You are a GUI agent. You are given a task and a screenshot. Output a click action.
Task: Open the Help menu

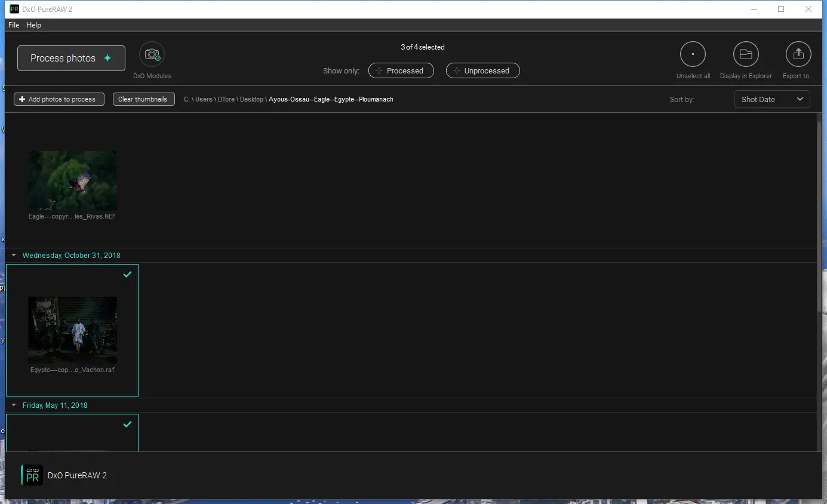coord(34,25)
